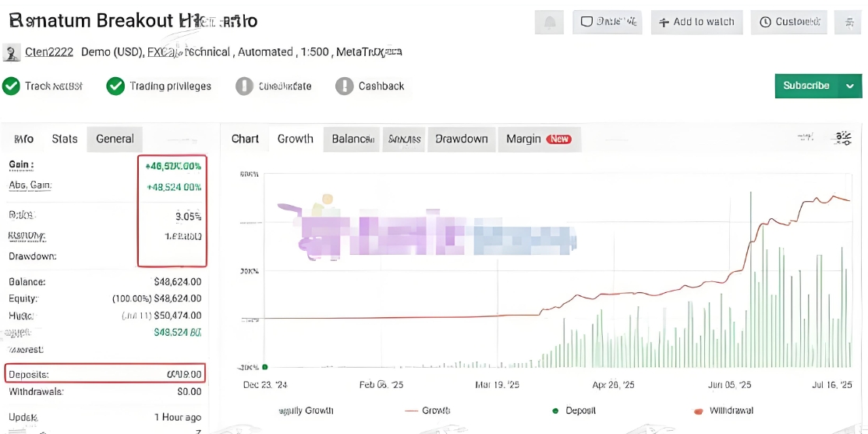The image size is (868, 434).
Task: Click the chart settings icon at top right
Action: [843, 139]
